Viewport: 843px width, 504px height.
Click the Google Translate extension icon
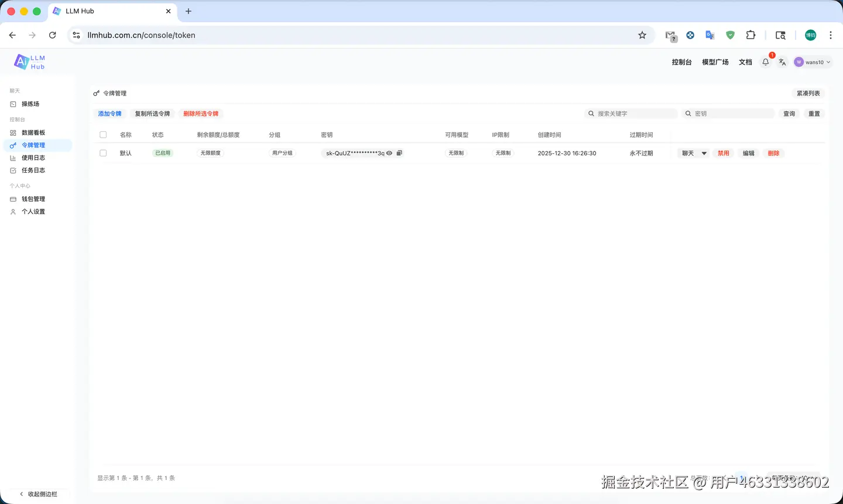click(x=710, y=35)
